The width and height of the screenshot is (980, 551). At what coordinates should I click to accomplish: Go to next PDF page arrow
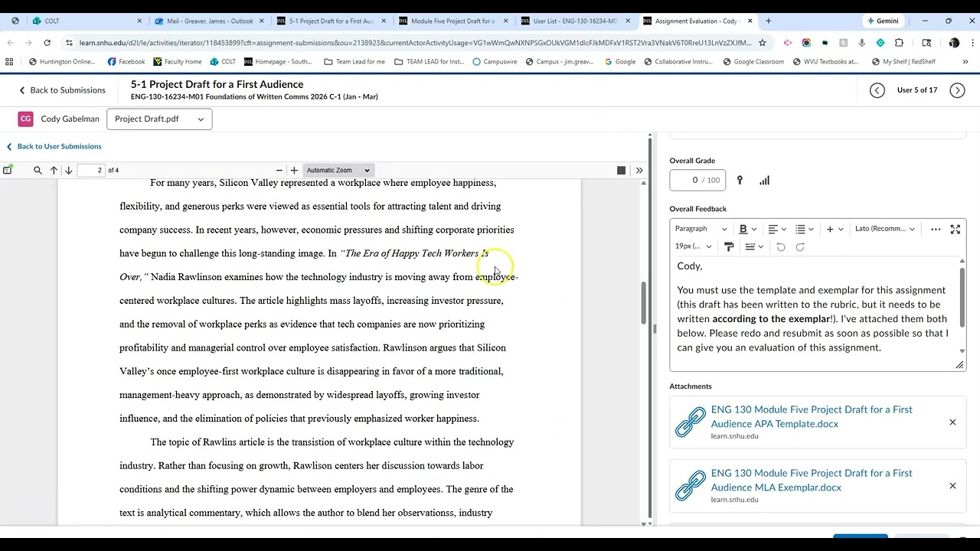(x=68, y=170)
